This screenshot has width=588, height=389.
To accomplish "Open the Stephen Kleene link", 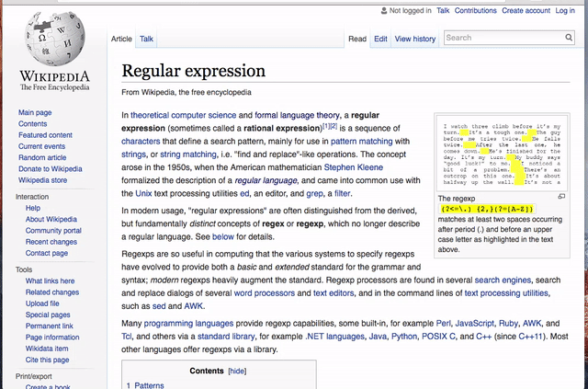I will [x=353, y=167].
